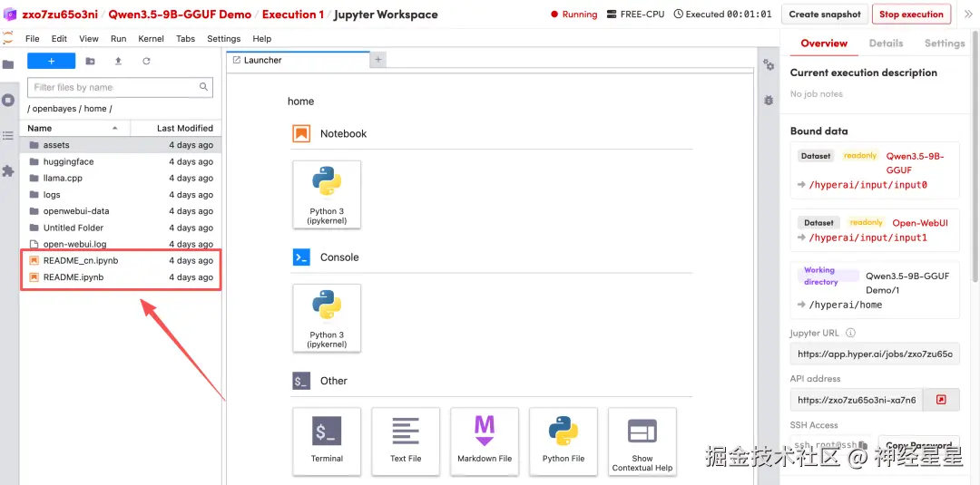This screenshot has width=980, height=485.
Task: Click the Create snapshot button
Action: coord(824,15)
